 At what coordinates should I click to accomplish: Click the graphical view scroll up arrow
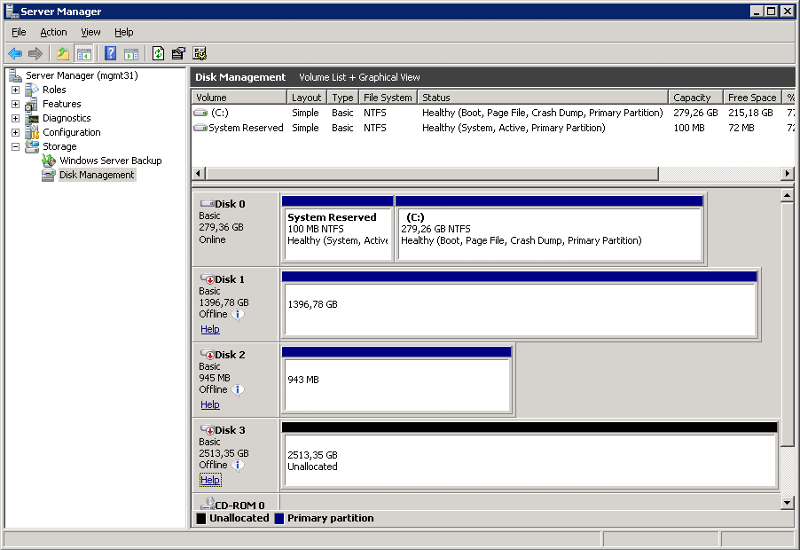click(787, 196)
